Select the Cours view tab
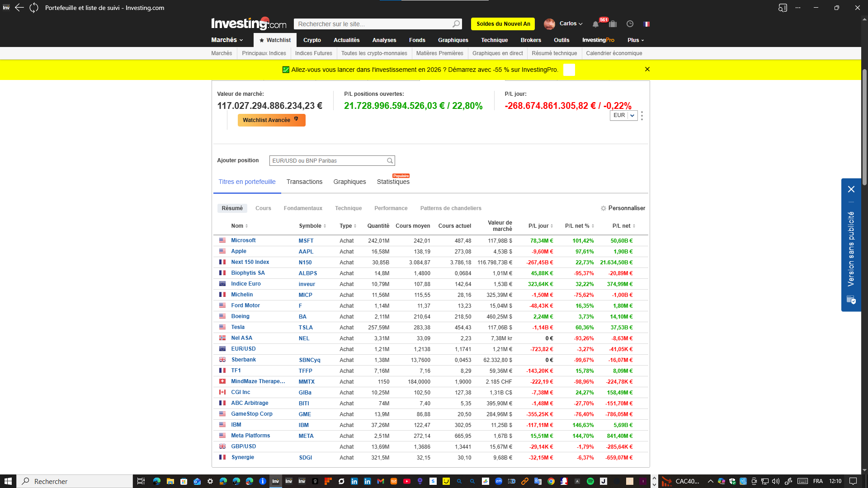 click(263, 208)
